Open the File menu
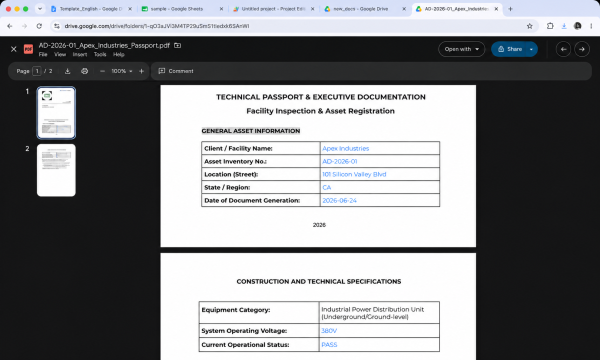This screenshot has height=360, width=600. [43, 54]
